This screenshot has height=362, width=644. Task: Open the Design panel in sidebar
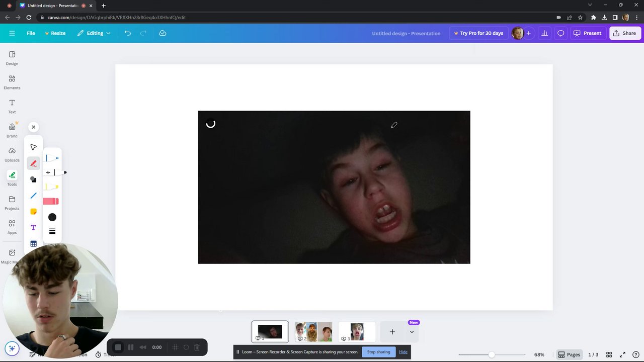12,58
